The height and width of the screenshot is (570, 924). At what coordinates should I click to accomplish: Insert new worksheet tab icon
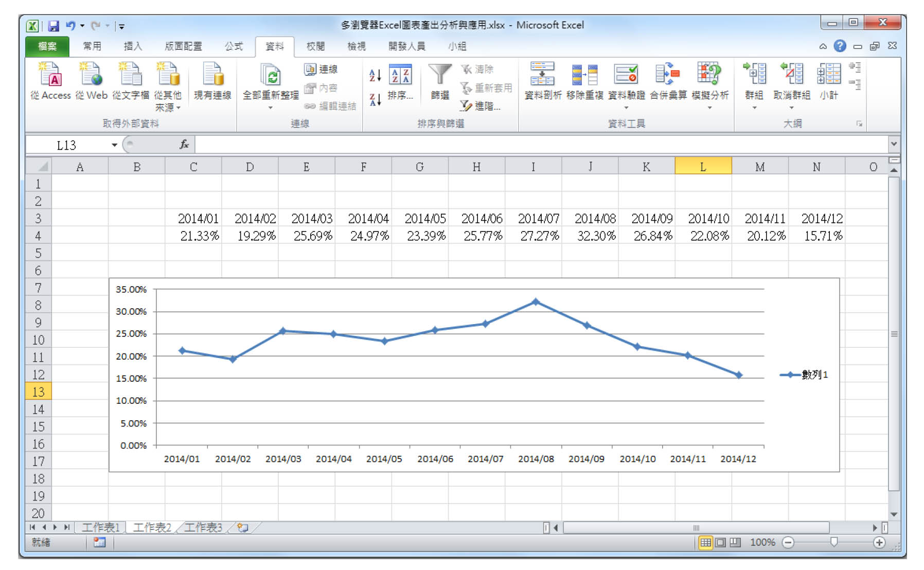point(243,527)
